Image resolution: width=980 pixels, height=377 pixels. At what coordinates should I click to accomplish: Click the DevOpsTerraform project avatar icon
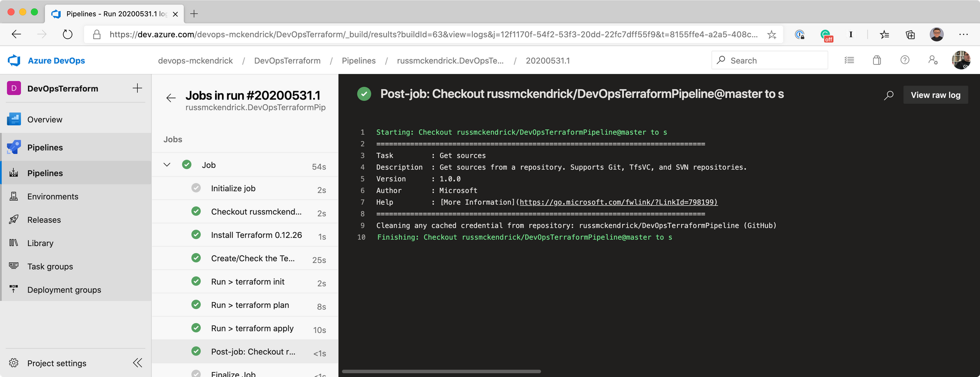coord(14,88)
